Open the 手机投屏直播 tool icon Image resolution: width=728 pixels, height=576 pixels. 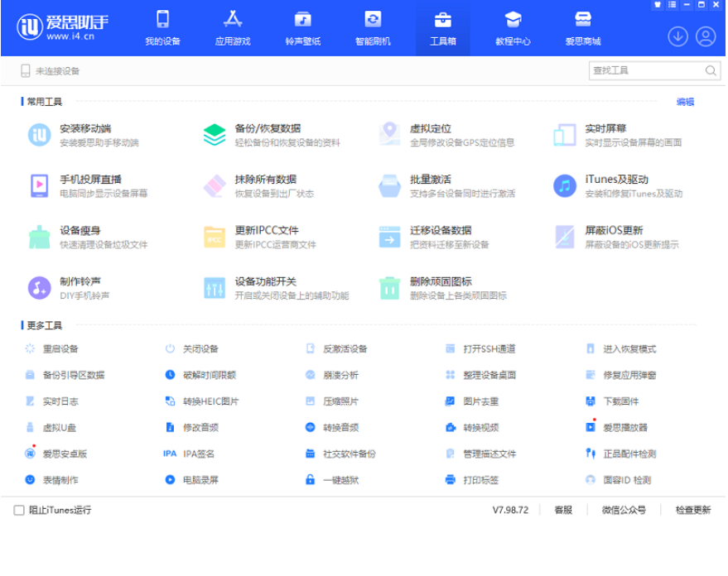40,186
